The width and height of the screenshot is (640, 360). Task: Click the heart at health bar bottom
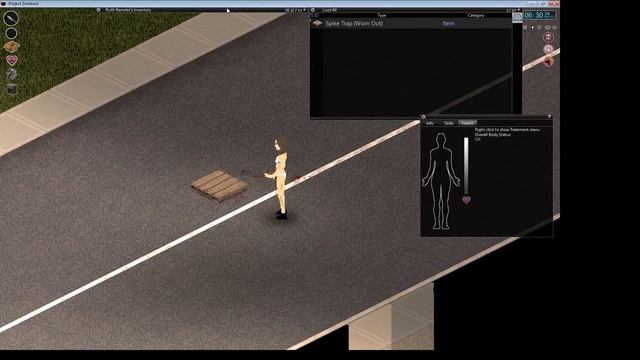pos(466,200)
